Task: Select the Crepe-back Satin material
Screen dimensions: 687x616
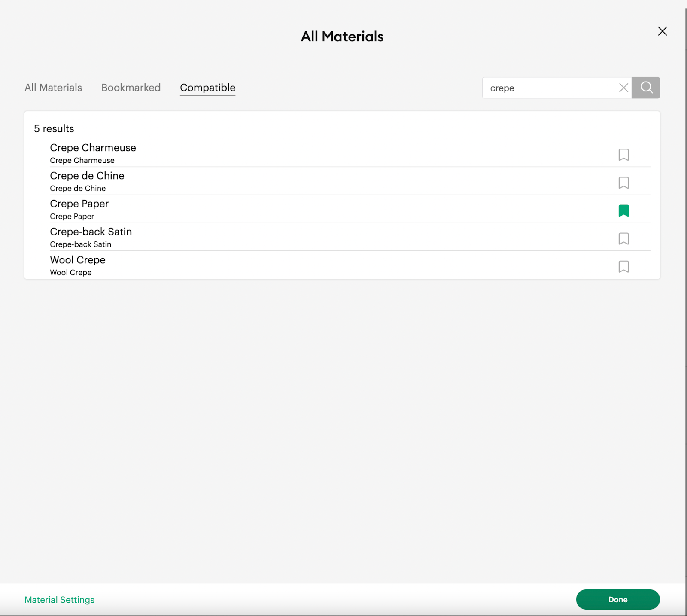Action: [x=91, y=237]
